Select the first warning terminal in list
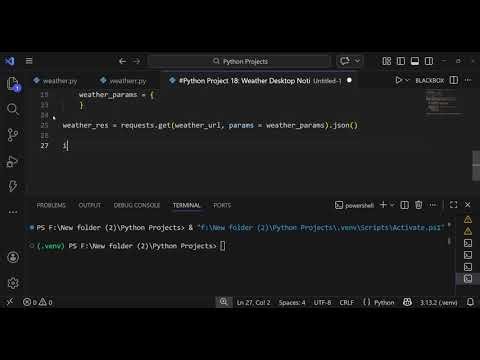The image size is (480, 360). [468, 219]
